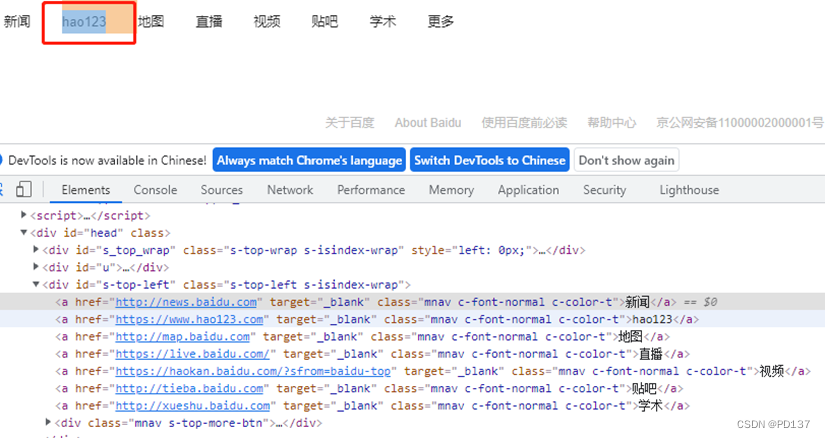Expand the div id="u" node
Screen dimensions: 825x438
pyautogui.click(x=36, y=267)
